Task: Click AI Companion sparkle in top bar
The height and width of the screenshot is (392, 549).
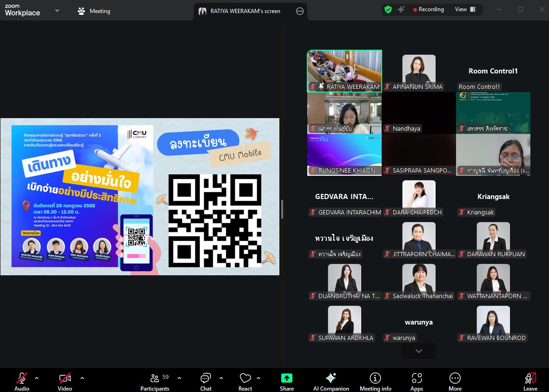Action: tap(401, 9)
